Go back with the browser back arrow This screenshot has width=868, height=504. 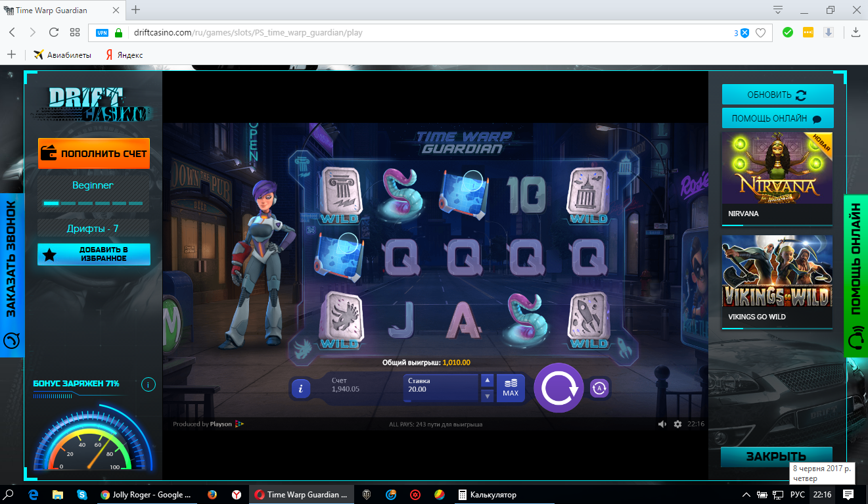click(x=12, y=32)
